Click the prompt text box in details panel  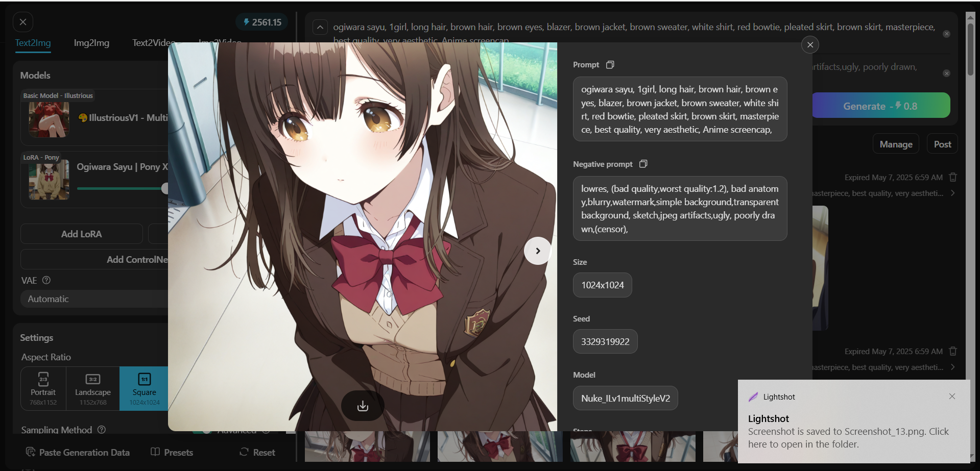point(680,109)
